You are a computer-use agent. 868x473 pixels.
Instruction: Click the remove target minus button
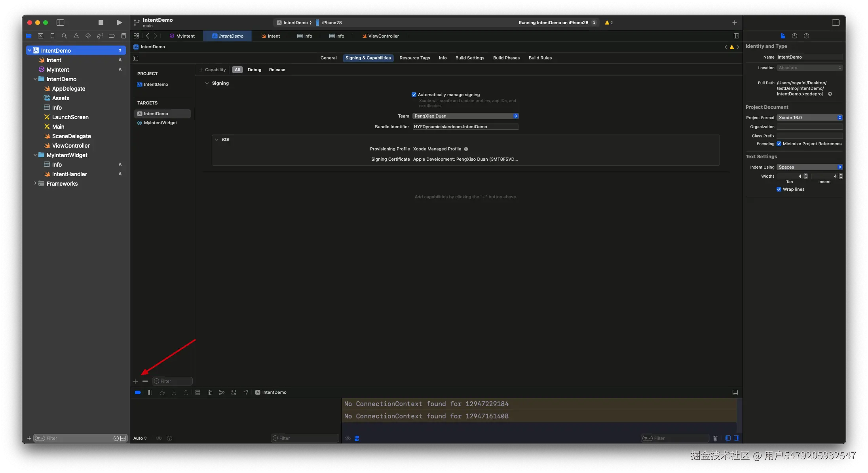point(145,381)
